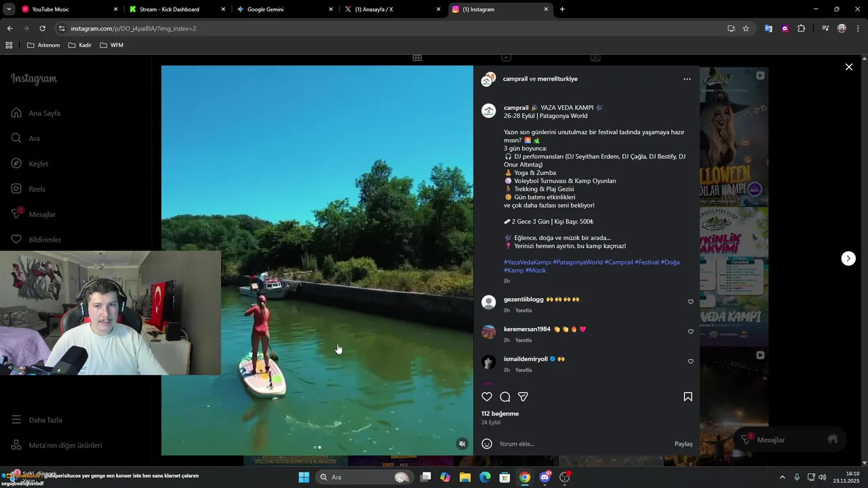This screenshot has height=488, width=868.
Task: Open Discord from taskbar
Action: tap(545, 477)
